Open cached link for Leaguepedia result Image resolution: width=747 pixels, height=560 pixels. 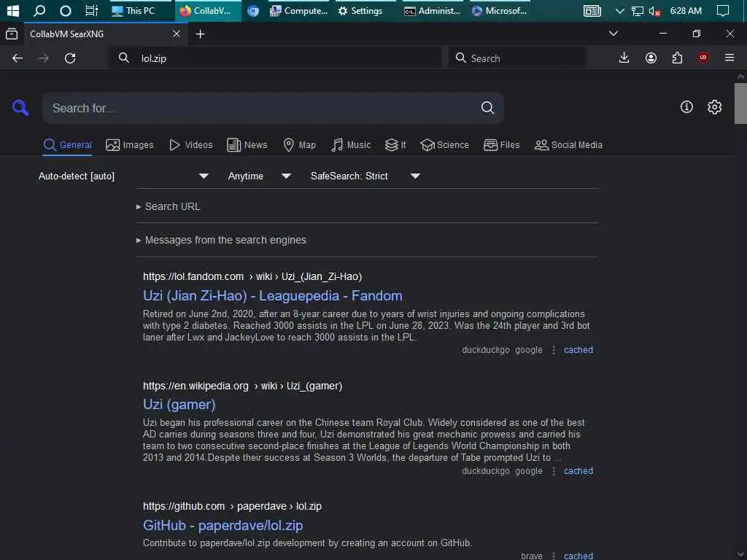click(578, 349)
